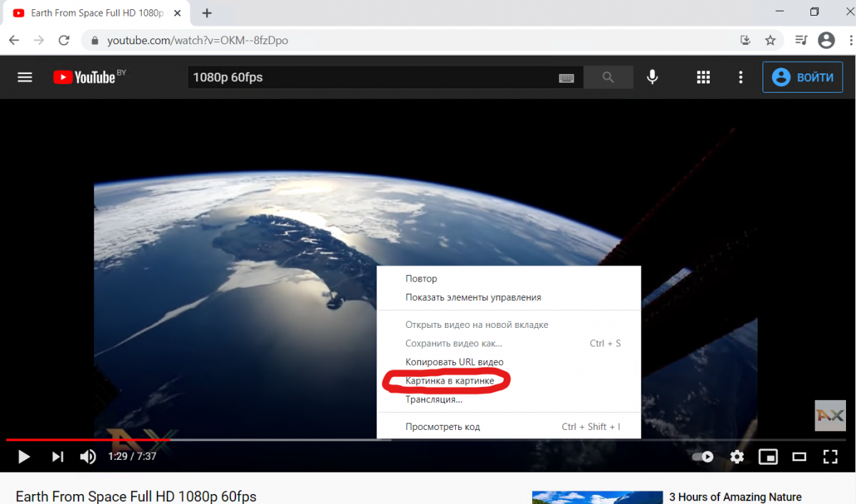Toggle the autoplay switch

click(703, 456)
